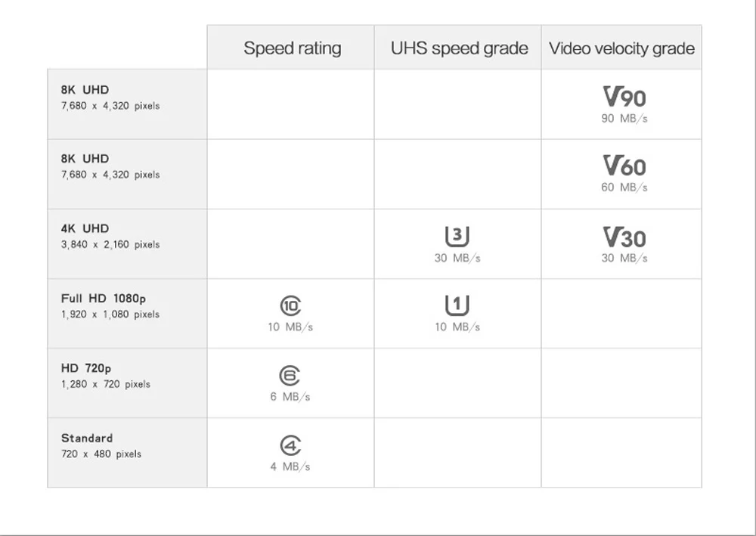This screenshot has width=756, height=536.
Task: Click the Class 10 speed icon
Action: coord(290,305)
